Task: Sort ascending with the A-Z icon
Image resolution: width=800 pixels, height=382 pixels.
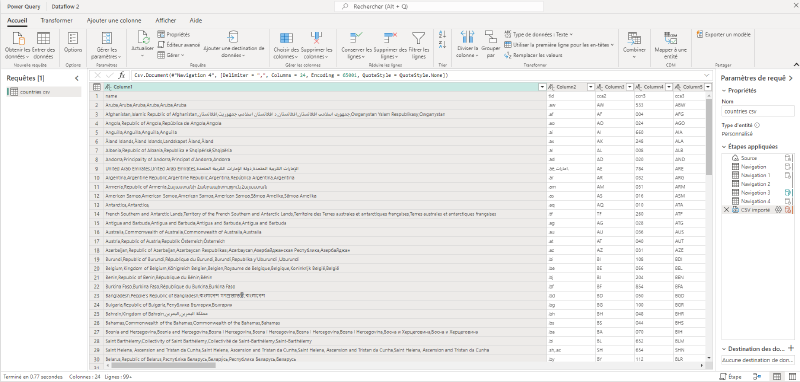Action: coord(442,34)
